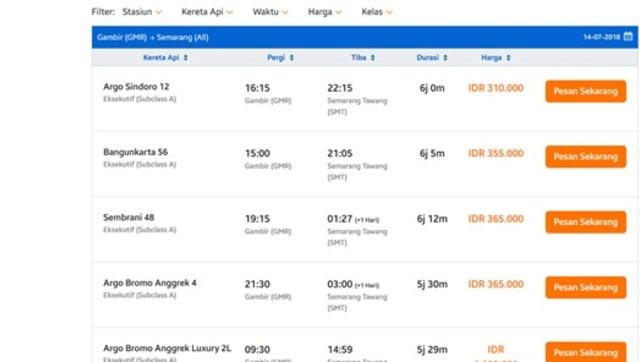Book Argo Bromo Anggrek 4 train
Screen dimensions: 640x362
pyautogui.click(x=586, y=287)
